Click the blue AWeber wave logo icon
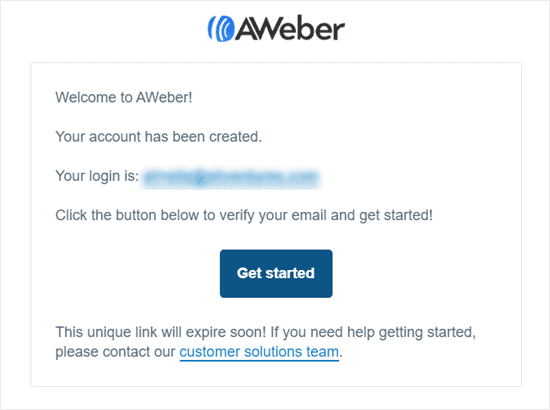 [x=221, y=29]
